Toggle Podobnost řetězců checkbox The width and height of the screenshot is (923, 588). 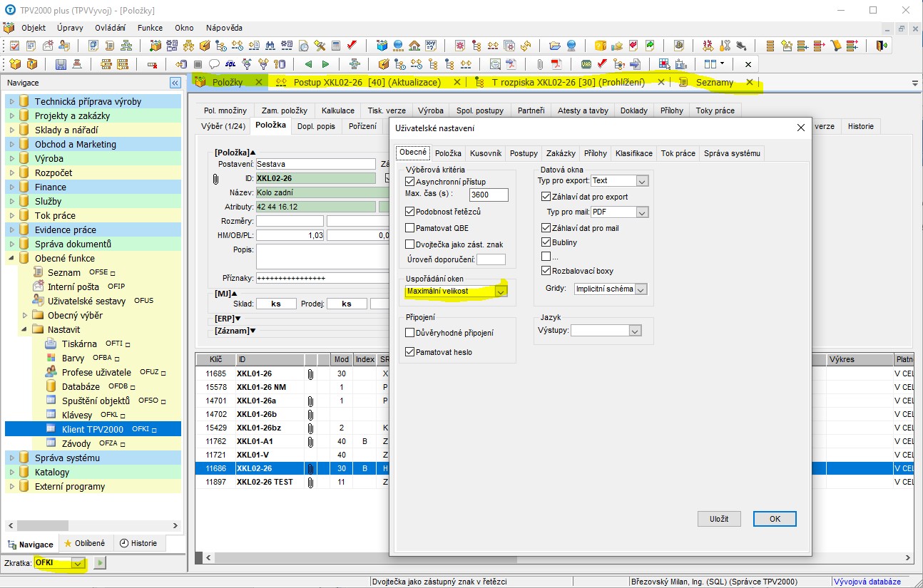coord(409,211)
